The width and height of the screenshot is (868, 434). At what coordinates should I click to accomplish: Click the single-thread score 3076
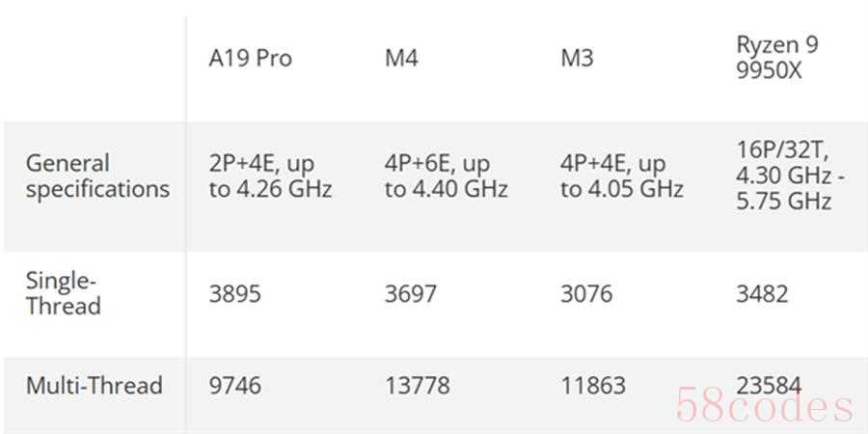(585, 293)
